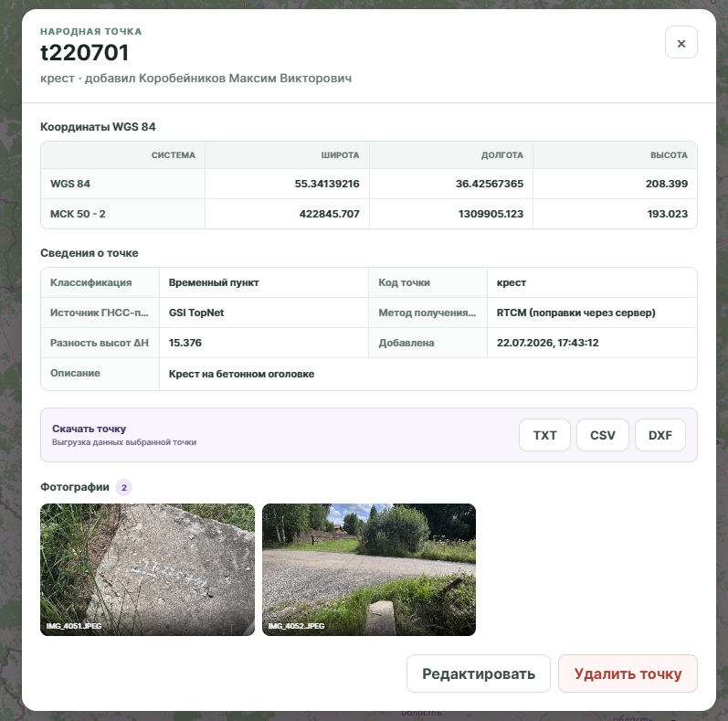728x721 pixels.
Task: Click the Система column header
Action: coord(174,155)
